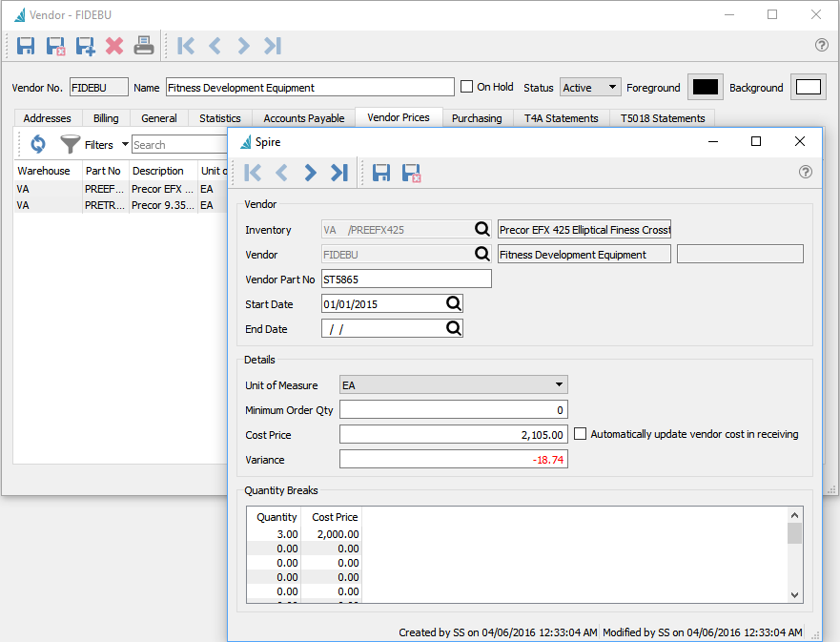Click the Print icon in Vendor toolbar

click(143, 45)
